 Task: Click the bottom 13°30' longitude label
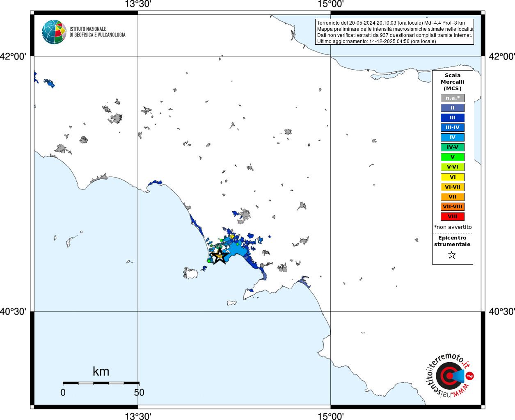[x=138, y=416]
